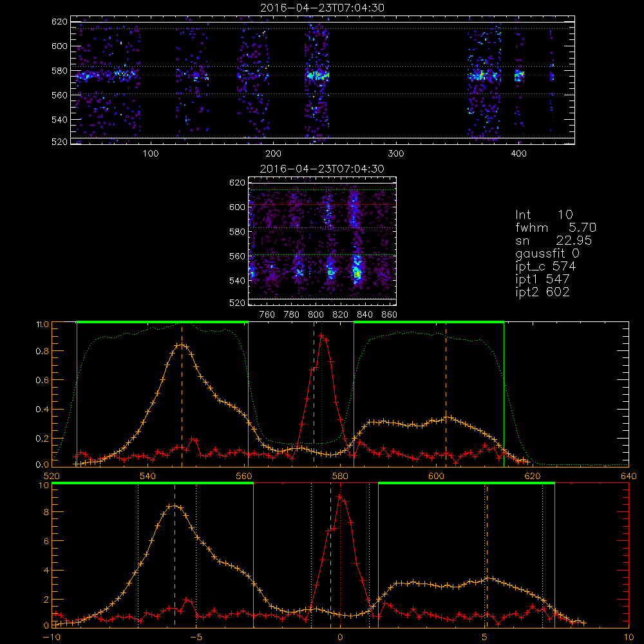Click y-axis label 600 of wide spectrogram

tap(59, 46)
